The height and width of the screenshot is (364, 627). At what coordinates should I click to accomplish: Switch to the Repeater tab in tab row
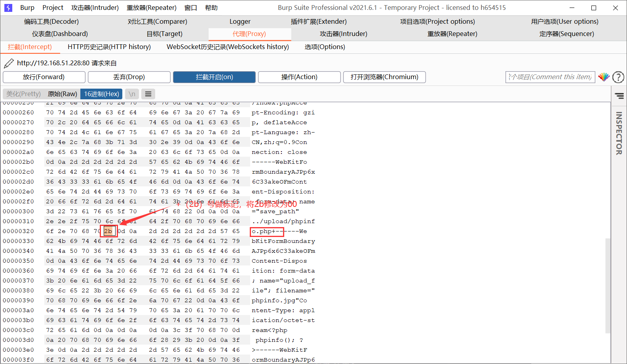(x=452, y=34)
